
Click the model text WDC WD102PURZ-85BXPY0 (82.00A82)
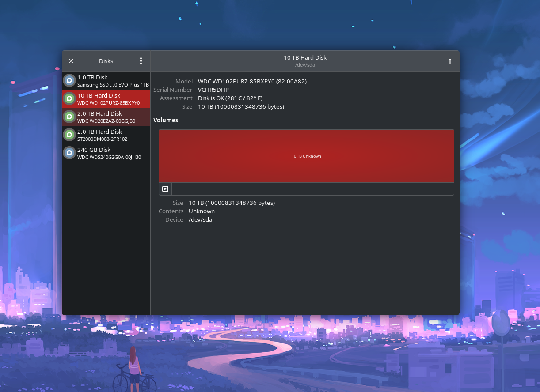[x=252, y=81]
